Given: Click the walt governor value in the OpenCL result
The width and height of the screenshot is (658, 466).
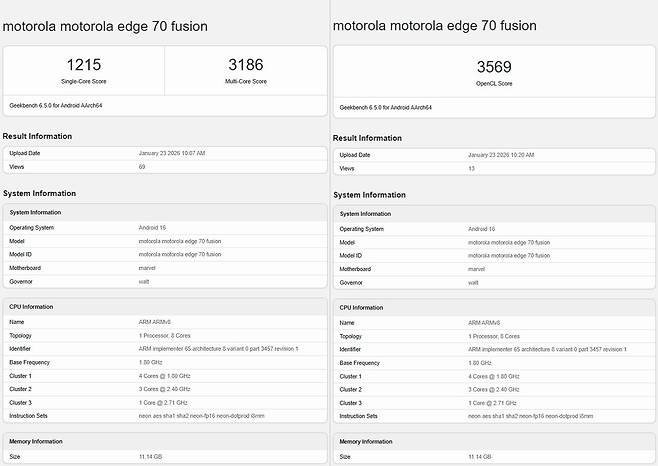Looking at the screenshot, I should (475, 283).
